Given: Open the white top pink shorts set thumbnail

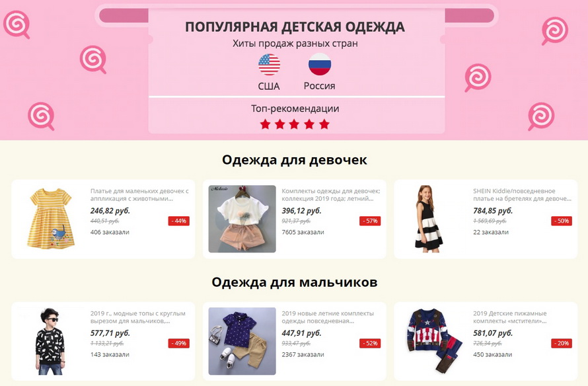Looking at the screenshot, I should [242, 219].
